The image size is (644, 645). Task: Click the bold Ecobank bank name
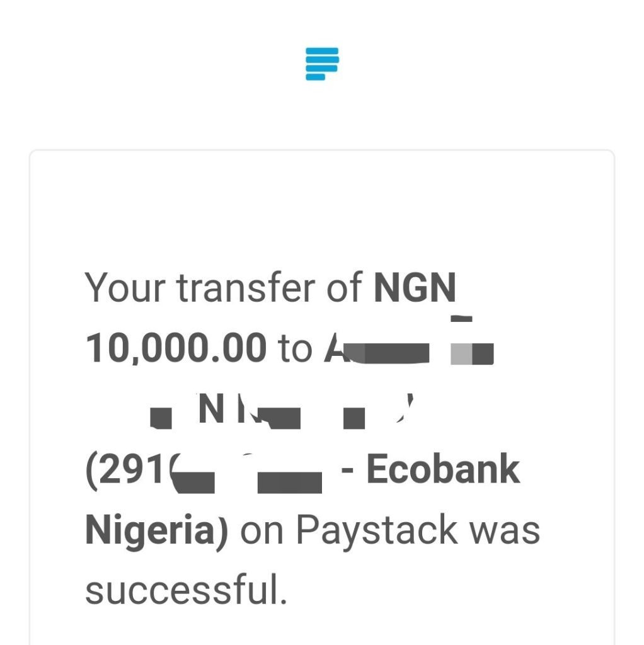pos(443,469)
